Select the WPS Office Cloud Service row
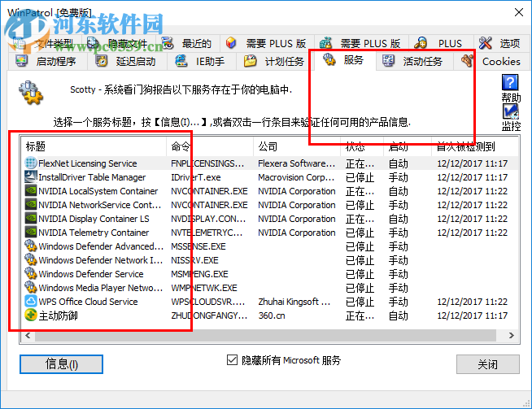Image resolution: width=532 pixels, height=409 pixels. (270, 302)
